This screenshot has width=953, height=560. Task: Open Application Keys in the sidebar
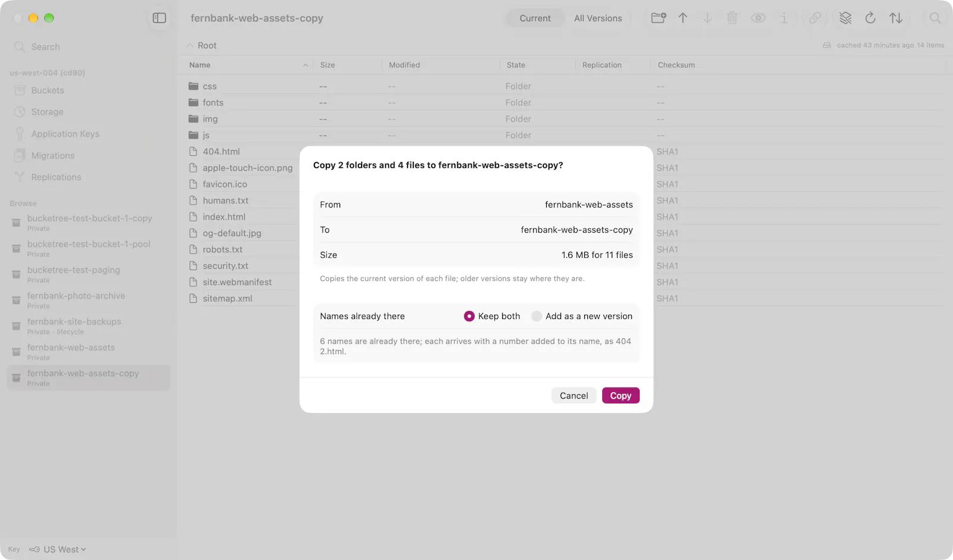point(89,134)
